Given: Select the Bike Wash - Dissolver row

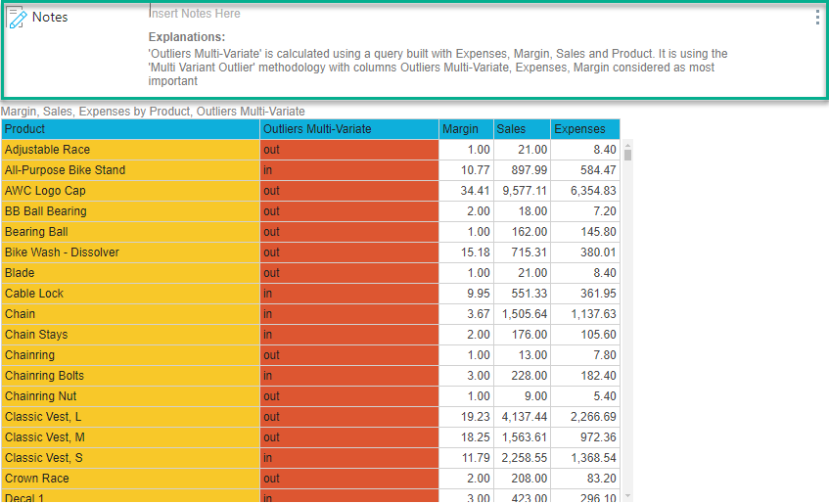Looking at the screenshot, I should coord(130,252).
